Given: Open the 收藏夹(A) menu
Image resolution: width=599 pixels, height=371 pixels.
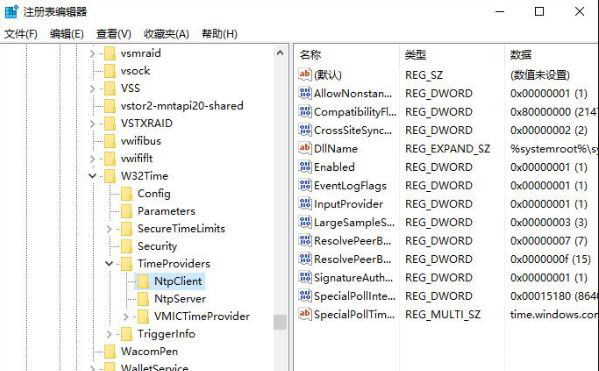Looking at the screenshot, I should [x=167, y=34].
